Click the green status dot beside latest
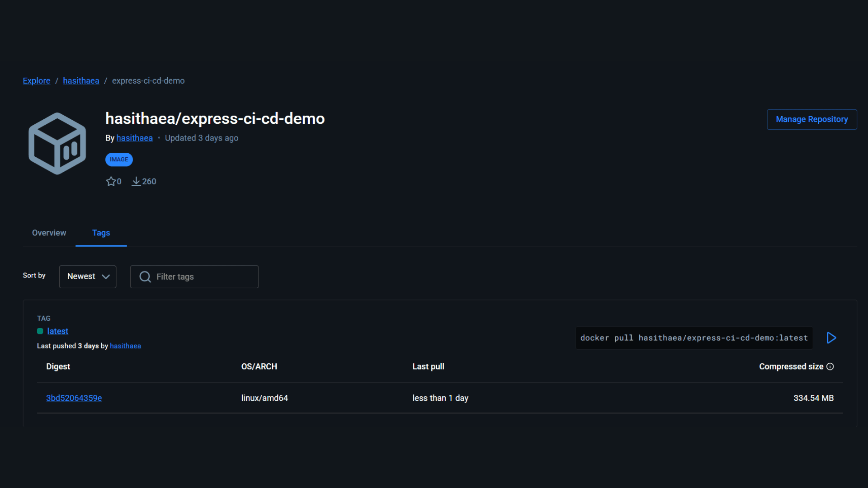Viewport: 868px width, 488px height. 40,331
